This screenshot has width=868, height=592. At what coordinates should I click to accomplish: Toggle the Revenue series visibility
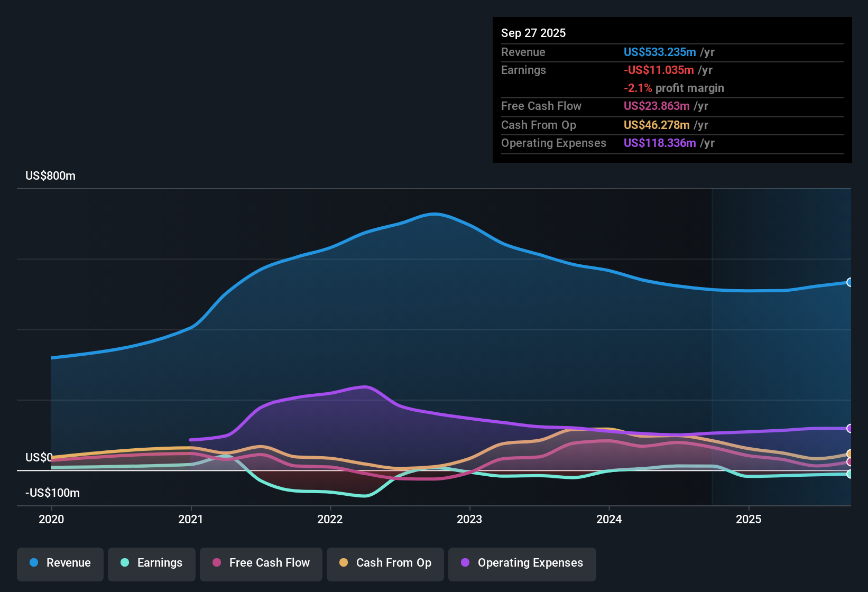coord(60,563)
